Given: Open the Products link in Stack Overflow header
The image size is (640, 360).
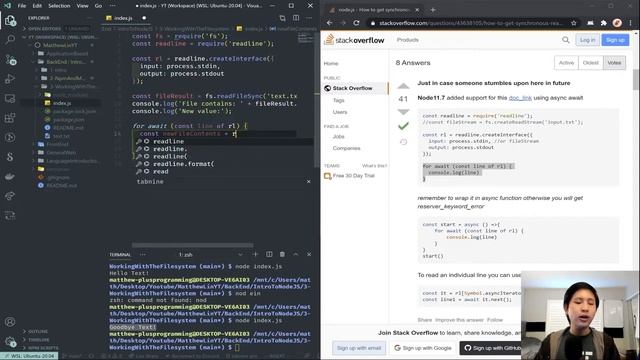Looking at the screenshot, I should coord(407,40).
